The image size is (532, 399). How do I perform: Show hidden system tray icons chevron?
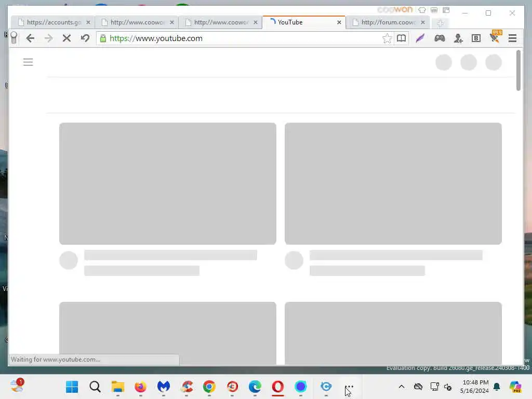[x=402, y=387]
